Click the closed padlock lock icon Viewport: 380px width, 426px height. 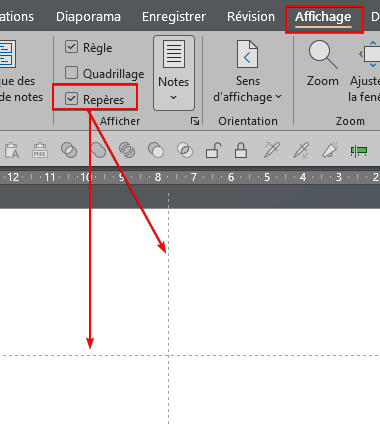(241, 150)
